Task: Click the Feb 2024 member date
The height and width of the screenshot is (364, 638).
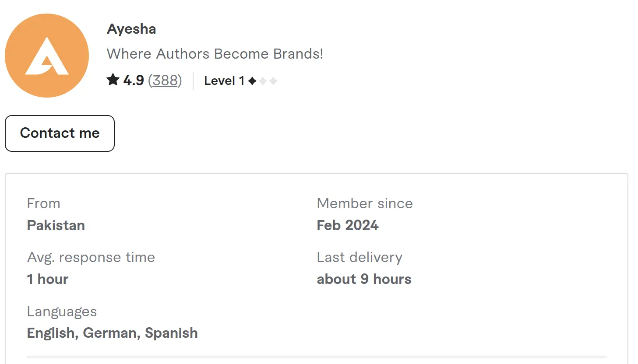Action: [347, 225]
